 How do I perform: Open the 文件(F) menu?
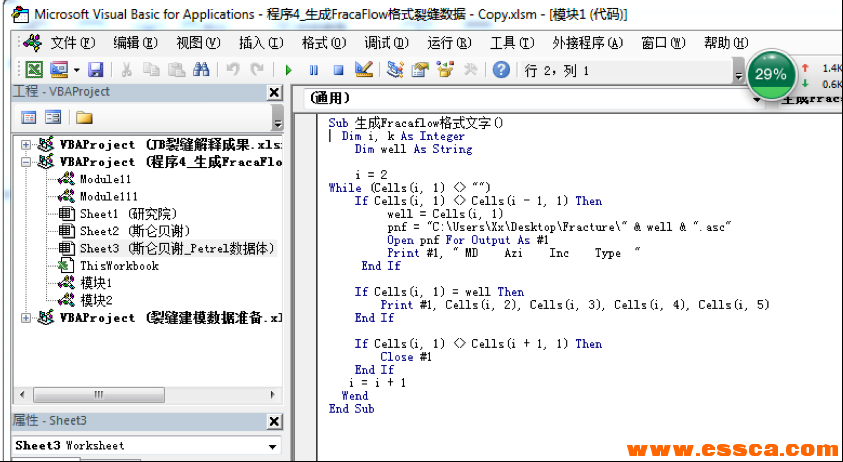coord(73,42)
